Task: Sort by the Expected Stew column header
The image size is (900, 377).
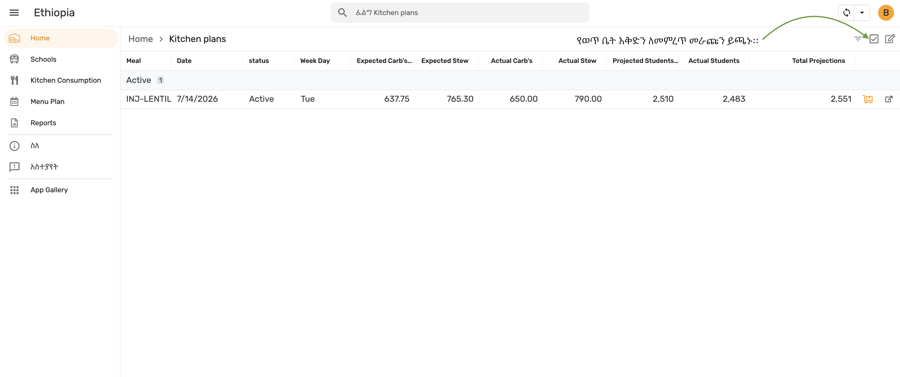Action: [x=445, y=61]
